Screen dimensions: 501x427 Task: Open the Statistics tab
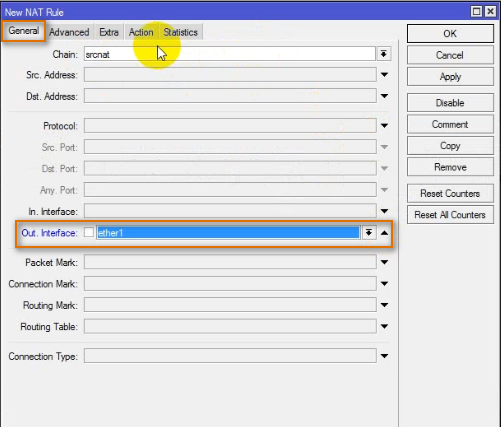point(180,32)
